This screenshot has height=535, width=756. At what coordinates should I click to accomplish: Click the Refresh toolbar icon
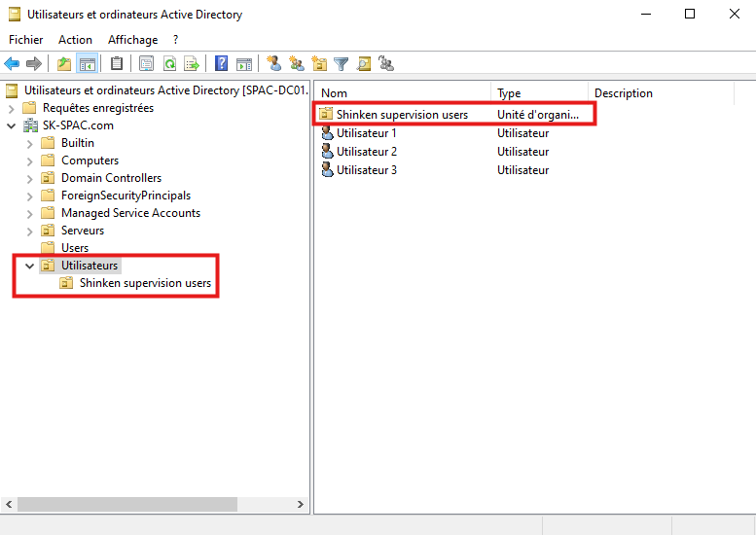[169, 64]
